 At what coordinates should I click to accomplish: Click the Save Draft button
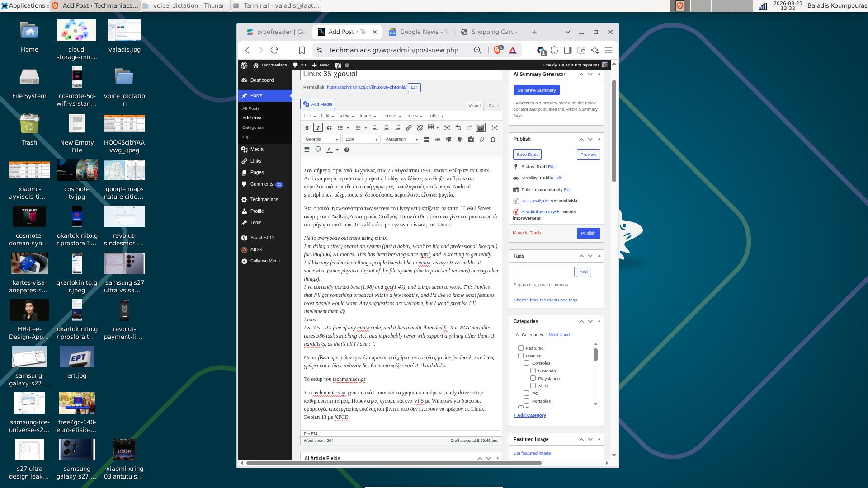coord(527,155)
